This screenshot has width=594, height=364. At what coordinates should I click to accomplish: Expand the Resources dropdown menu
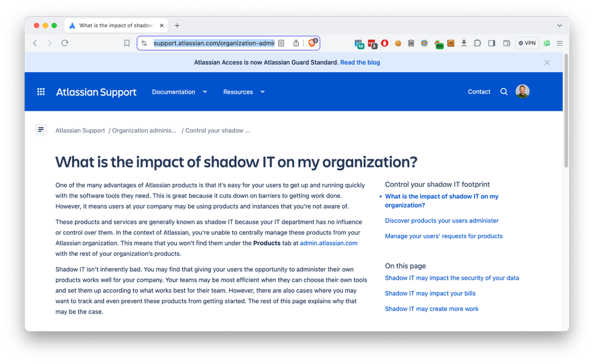point(244,92)
